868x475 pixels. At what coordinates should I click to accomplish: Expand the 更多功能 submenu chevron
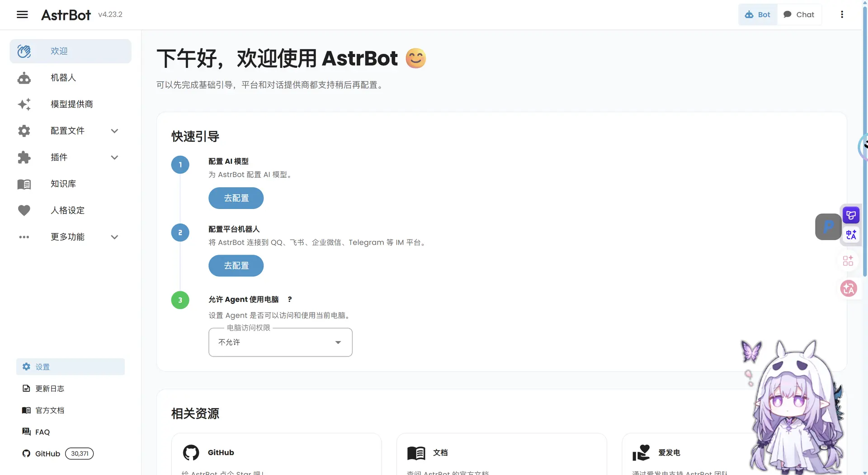coord(114,237)
